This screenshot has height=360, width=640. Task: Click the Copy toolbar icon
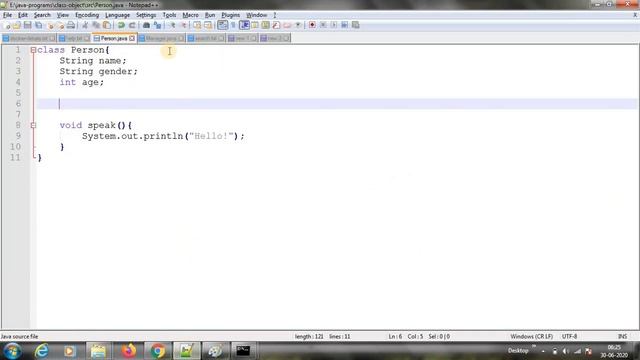96,25
